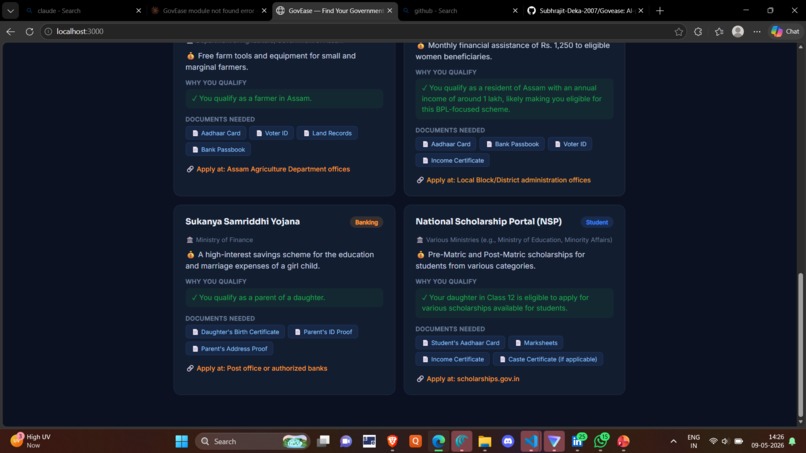
Task: Open Task View from the taskbar
Action: (323, 441)
